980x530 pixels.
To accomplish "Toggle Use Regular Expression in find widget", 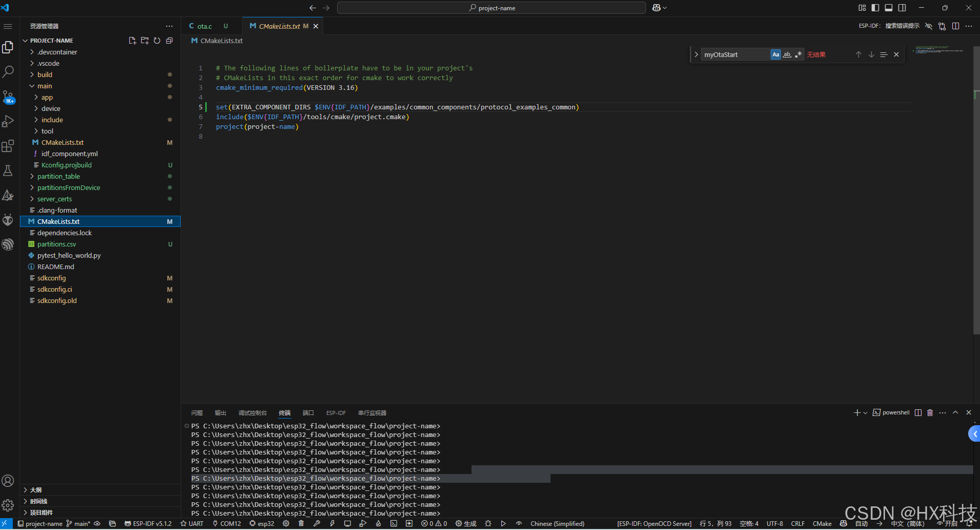I will (x=798, y=54).
